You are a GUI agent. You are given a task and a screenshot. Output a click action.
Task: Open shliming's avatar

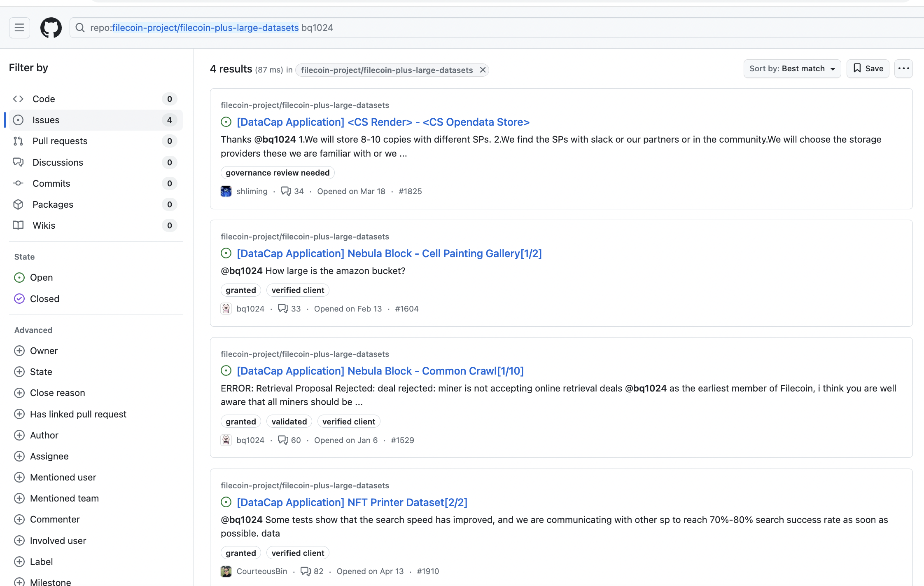[226, 191]
